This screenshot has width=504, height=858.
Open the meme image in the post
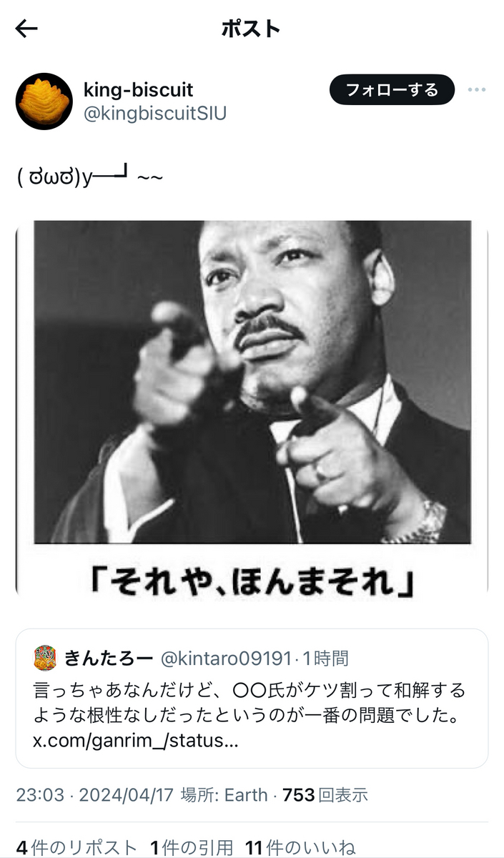252,411
